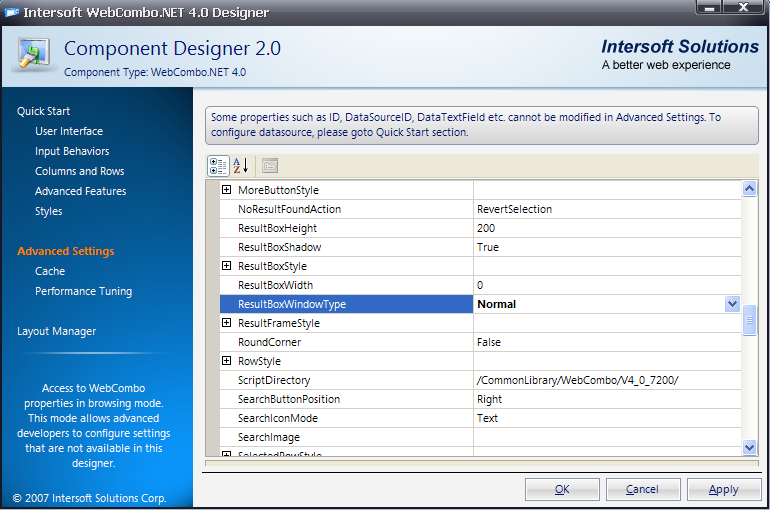Click the Component Designer logo icon

tap(33, 55)
